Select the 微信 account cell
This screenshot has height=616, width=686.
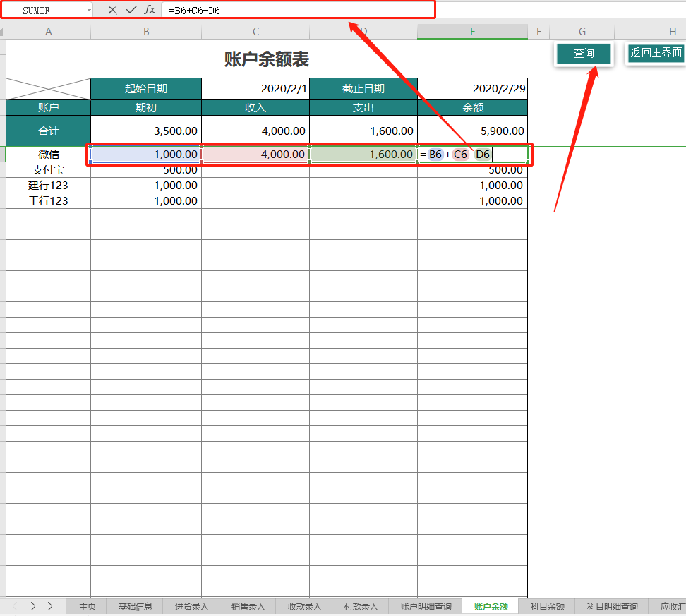48,155
